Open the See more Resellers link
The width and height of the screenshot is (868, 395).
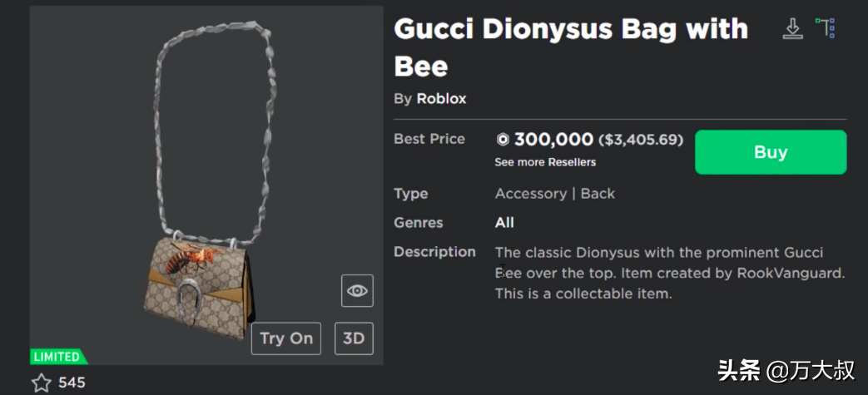tap(545, 162)
